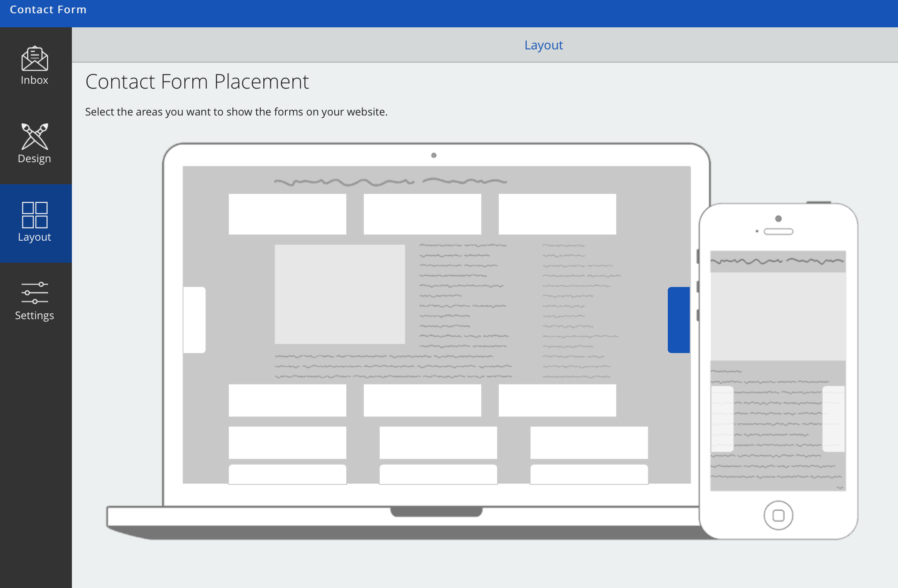The height and width of the screenshot is (588, 898).
Task: Click the Contact Form title in header
Action: click(48, 10)
